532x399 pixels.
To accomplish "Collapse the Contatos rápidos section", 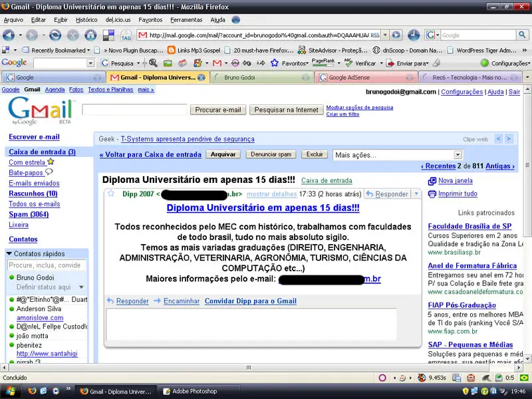I will (x=9, y=253).
